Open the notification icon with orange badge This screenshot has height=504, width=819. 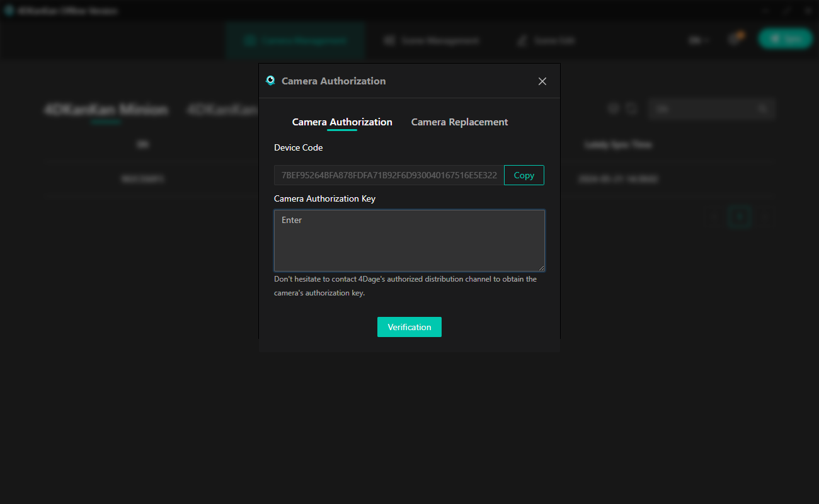click(x=734, y=39)
